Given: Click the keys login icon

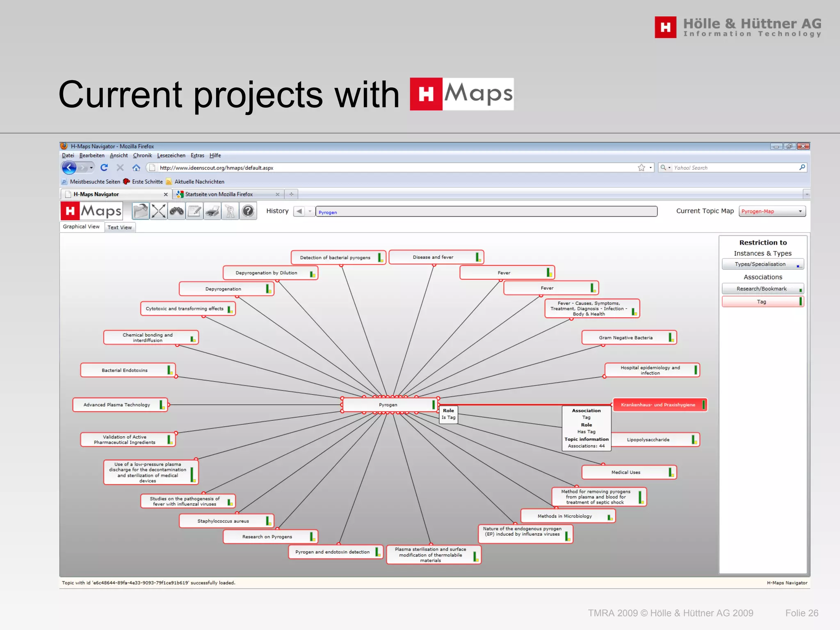Looking at the screenshot, I should (x=230, y=211).
